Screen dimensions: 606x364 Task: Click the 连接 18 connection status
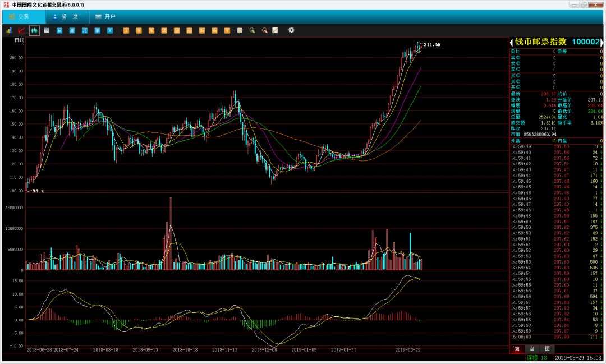(537, 358)
